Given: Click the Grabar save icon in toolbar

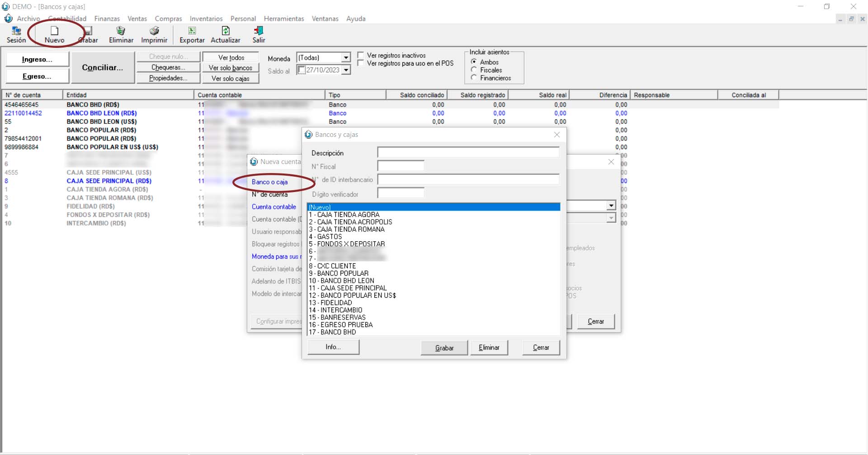Looking at the screenshot, I should [88, 31].
